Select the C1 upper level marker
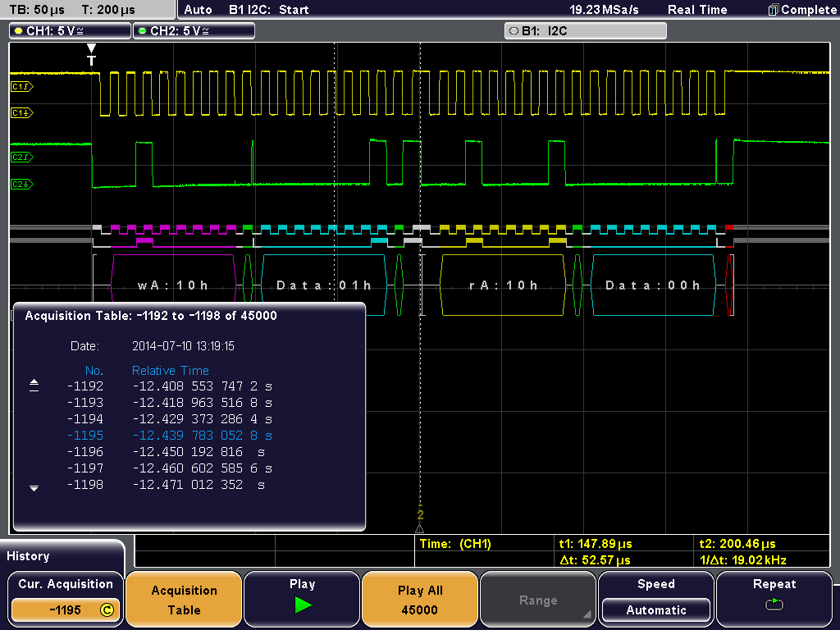This screenshot has width=840, height=630. click(21, 86)
